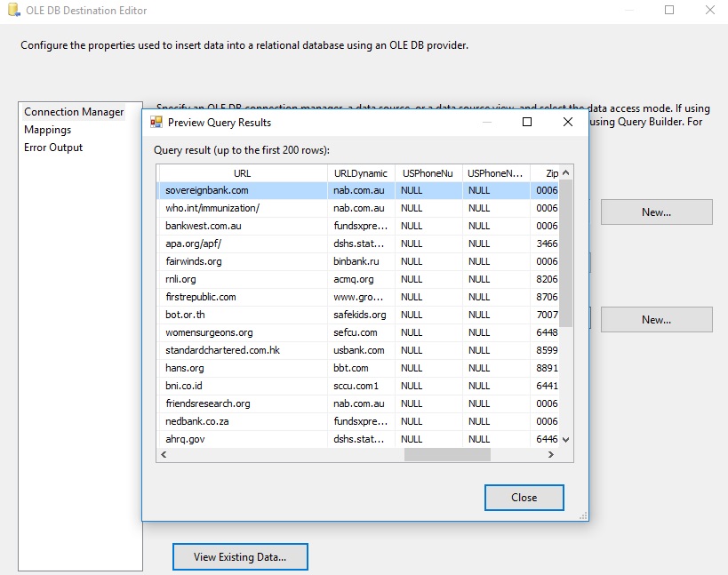
Task: Click the Close button in the preview dialog
Action: 524,498
